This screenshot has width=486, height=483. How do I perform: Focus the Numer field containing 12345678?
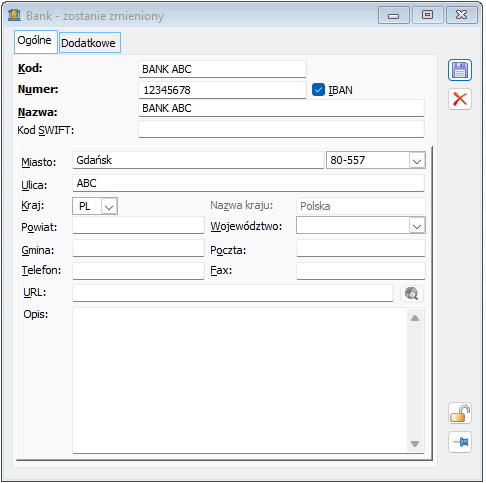pyautogui.click(x=222, y=90)
